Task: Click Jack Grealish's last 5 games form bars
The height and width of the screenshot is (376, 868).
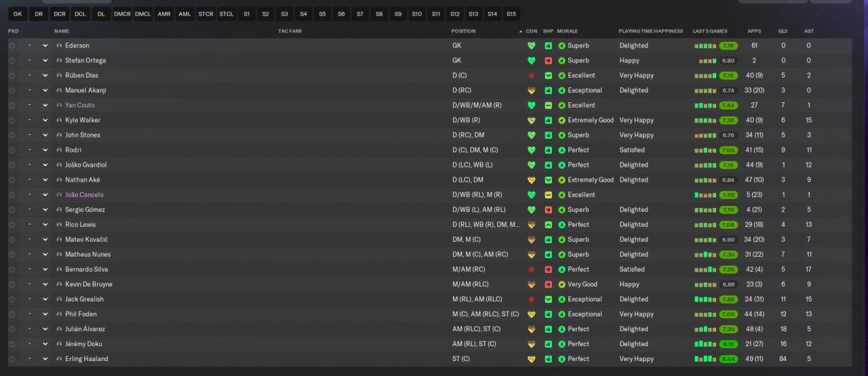Action: click(x=705, y=299)
